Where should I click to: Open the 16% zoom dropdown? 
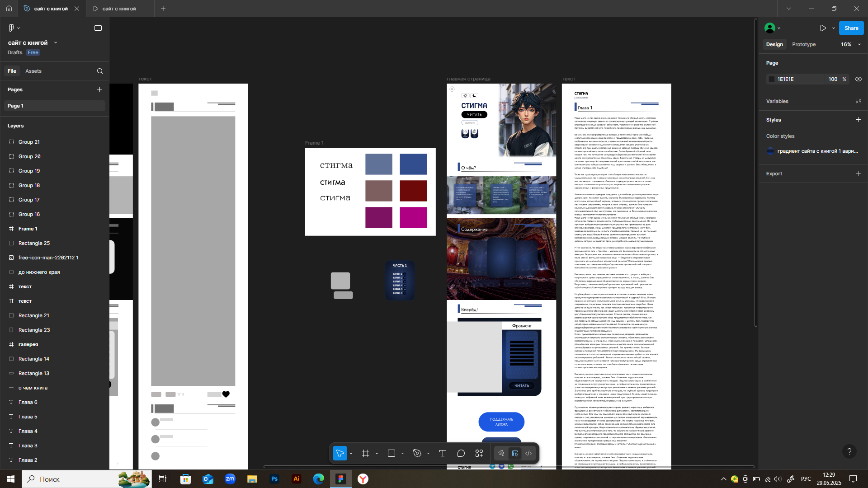pyautogui.click(x=851, y=44)
